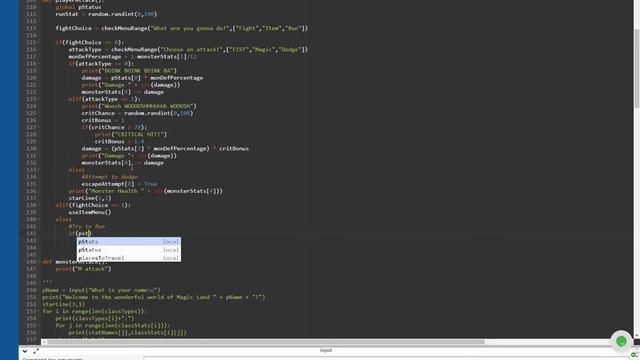The height and width of the screenshot is (360, 640).
Task: Fold the if(attackType == 0) block at line 118
Action: tap(40, 64)
